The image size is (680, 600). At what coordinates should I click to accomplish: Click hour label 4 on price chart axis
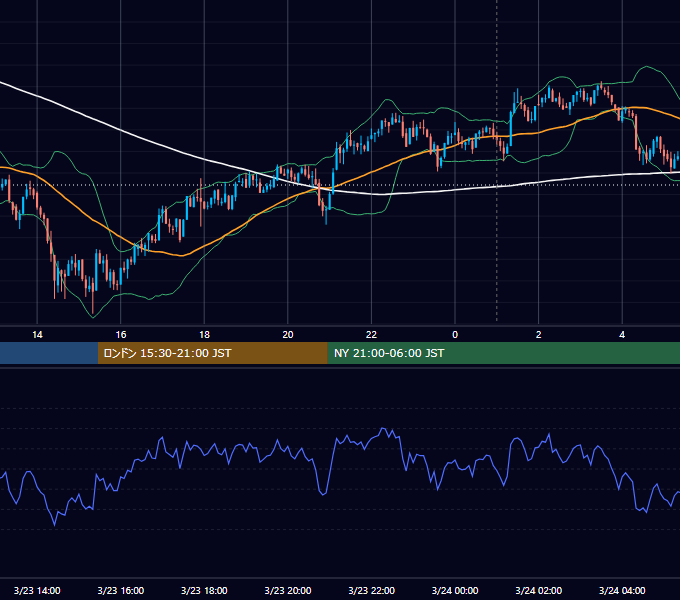622,335
